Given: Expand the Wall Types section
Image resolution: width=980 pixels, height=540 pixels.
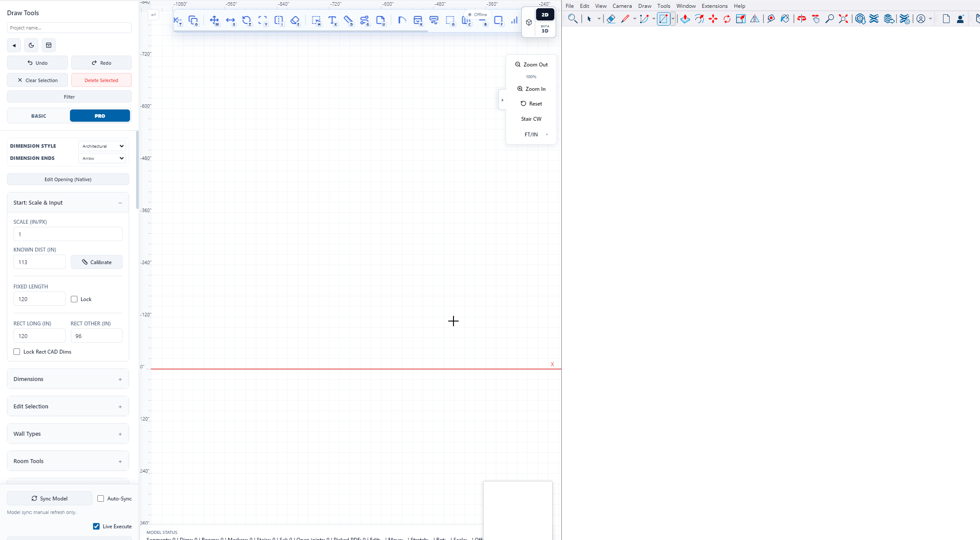Looking at the screenshot, I should 68,434.
